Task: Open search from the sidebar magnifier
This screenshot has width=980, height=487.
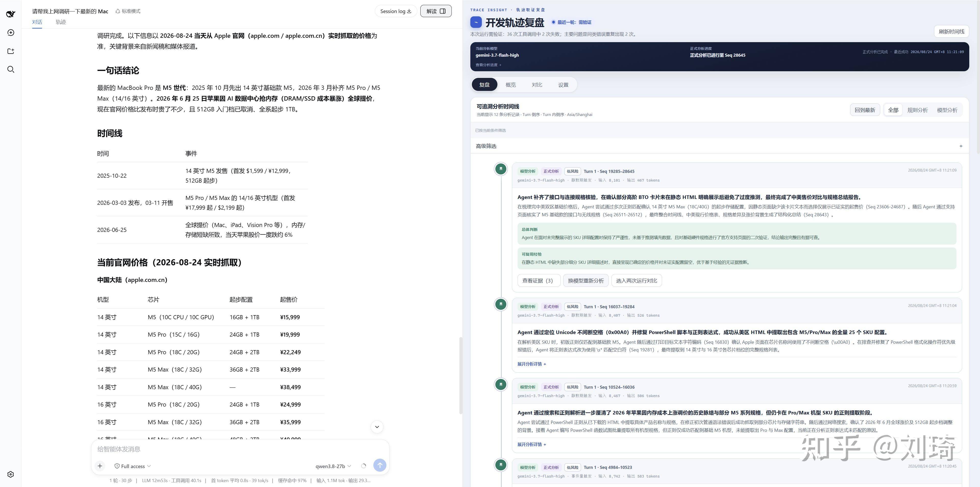Action: pyautogui.click(x=11, y=69)
